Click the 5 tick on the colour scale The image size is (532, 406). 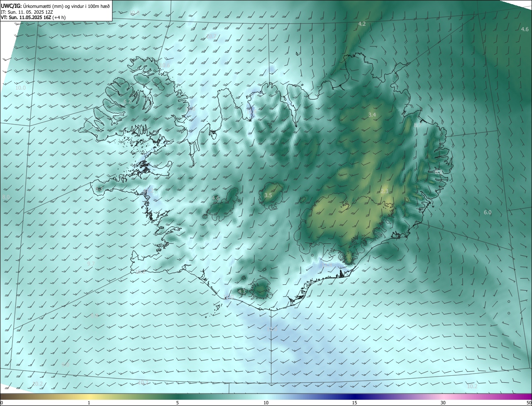pyautogui.click(x=177, y=403)
